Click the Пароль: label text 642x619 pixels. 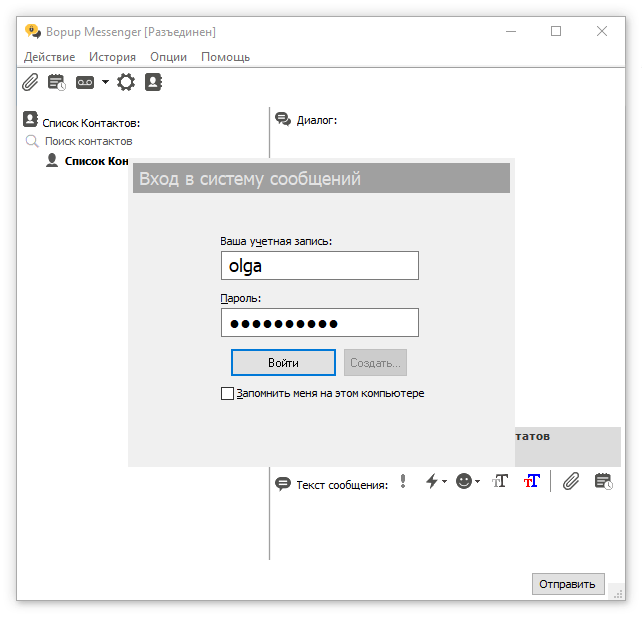tap(241, 298)
